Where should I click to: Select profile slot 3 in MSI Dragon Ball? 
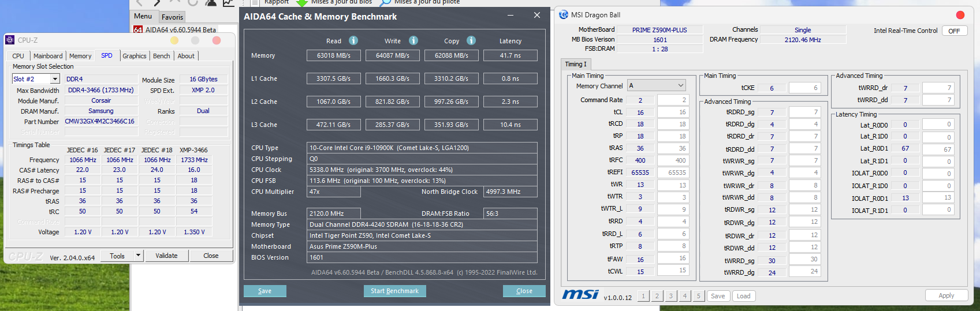pos(671,296)
